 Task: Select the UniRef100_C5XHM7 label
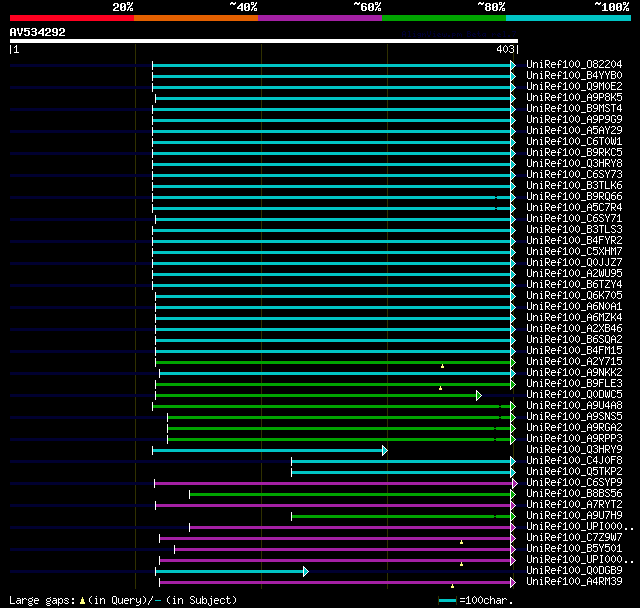574,252
